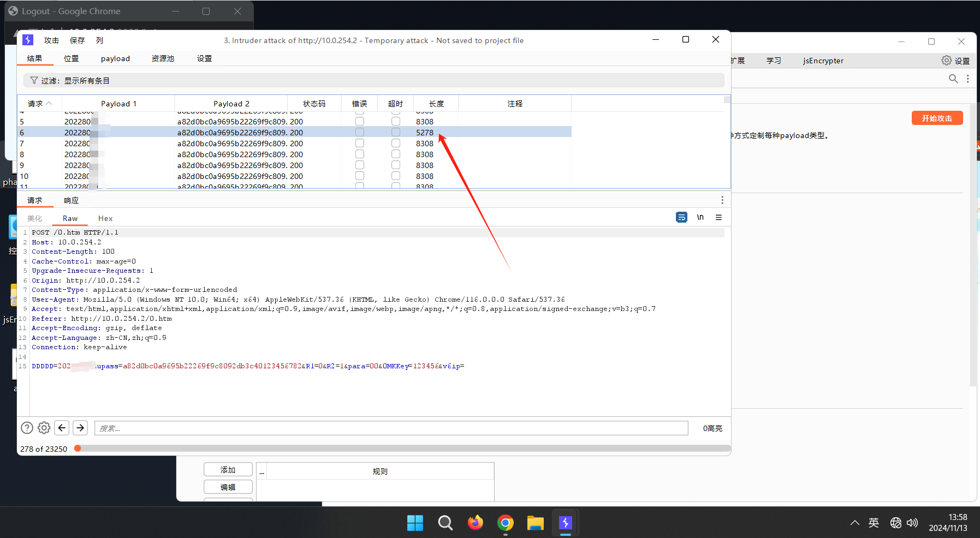The height and width of the screenshot is (538, 980).
Task: Toggle the 超时 checkbox in request row 6
Action: (x=396, y=132)
